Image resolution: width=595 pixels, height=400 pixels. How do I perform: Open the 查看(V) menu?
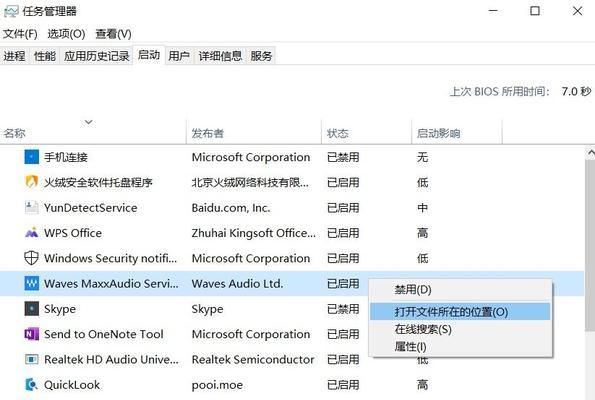(113, 34)
